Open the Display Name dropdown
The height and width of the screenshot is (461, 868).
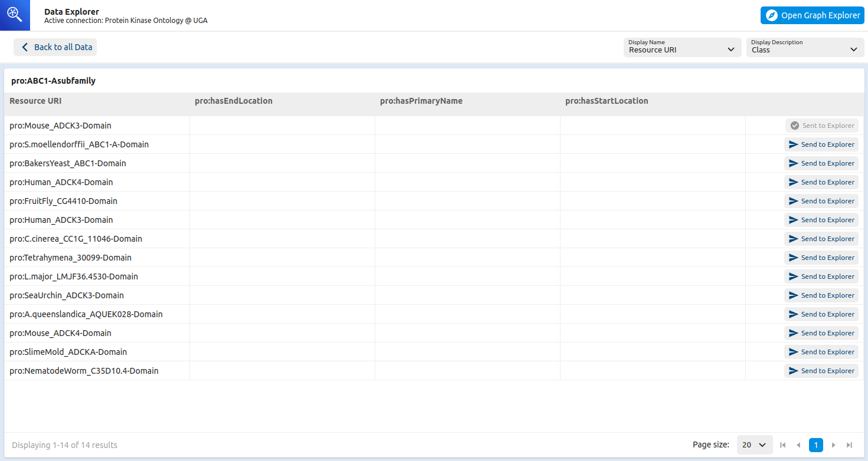682,47
